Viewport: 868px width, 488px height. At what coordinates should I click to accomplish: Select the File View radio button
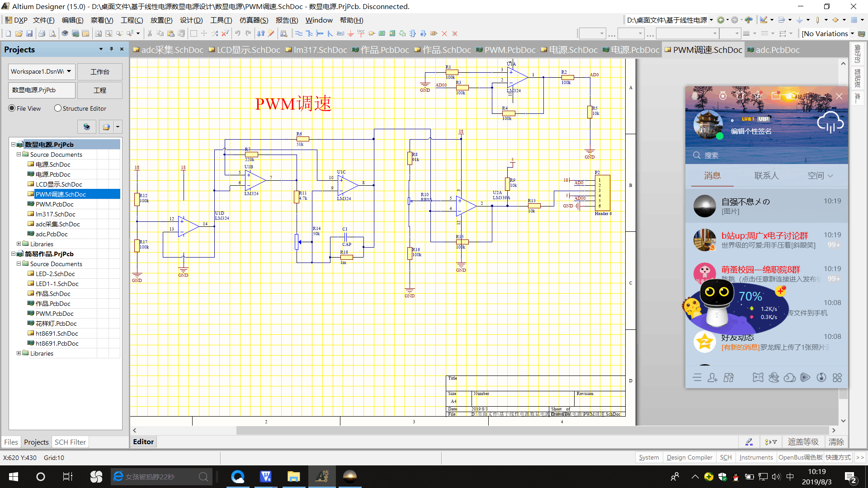coord(12,108)
